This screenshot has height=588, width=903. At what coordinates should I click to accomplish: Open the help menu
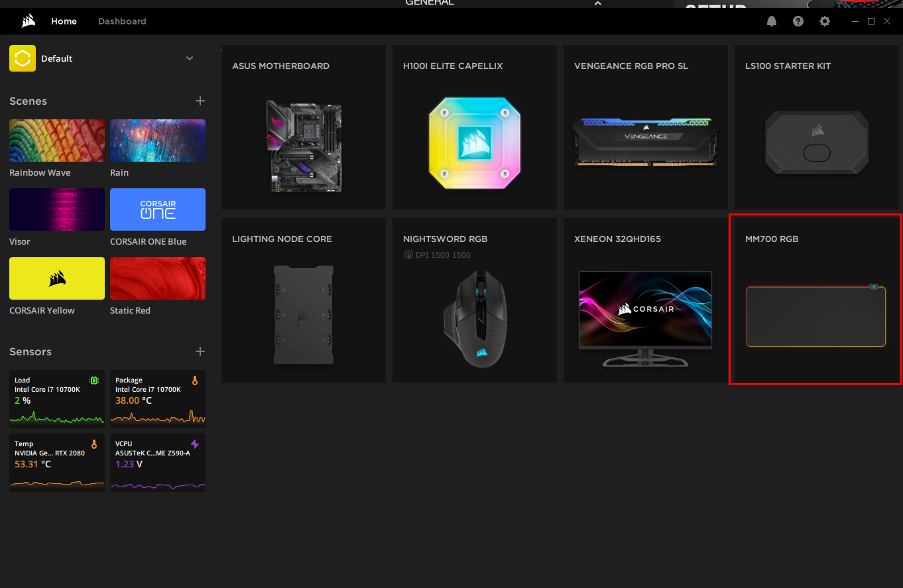[x=798, y=21]
